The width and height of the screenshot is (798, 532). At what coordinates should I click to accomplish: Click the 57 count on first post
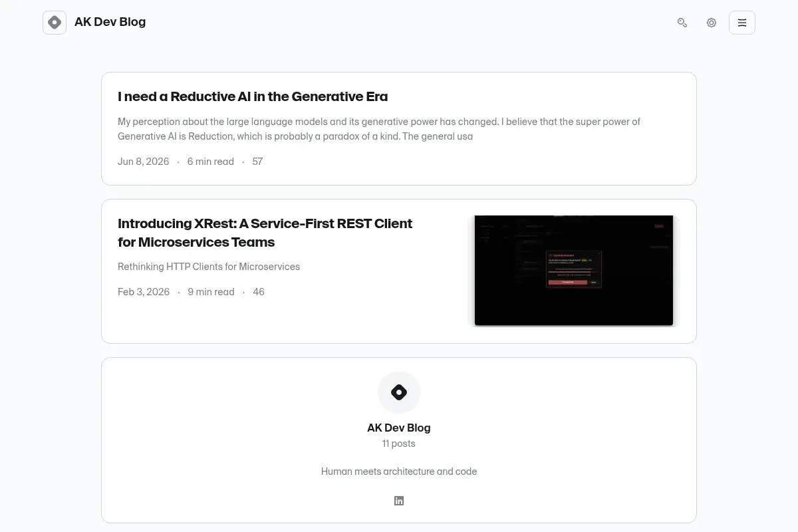(258, 162)
